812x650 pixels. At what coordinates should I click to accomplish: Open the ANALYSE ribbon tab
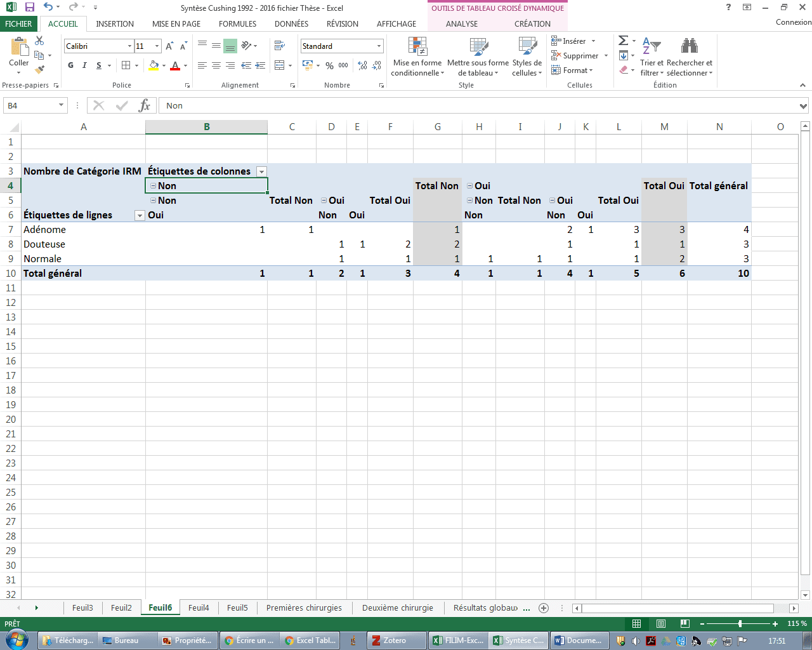tap(462, 24)
